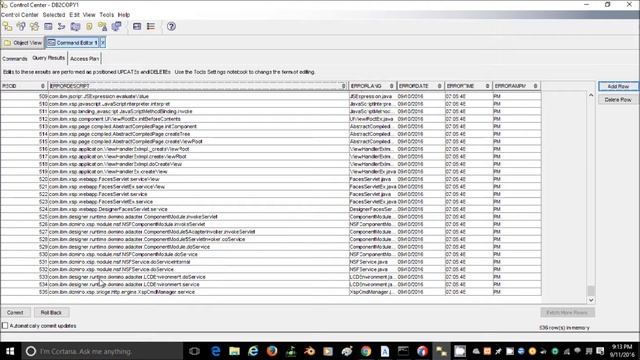Open Internet Explorer from the taskbar
Image resolution: width=640 pixels, height=360 pixels.
click(253, 351)
